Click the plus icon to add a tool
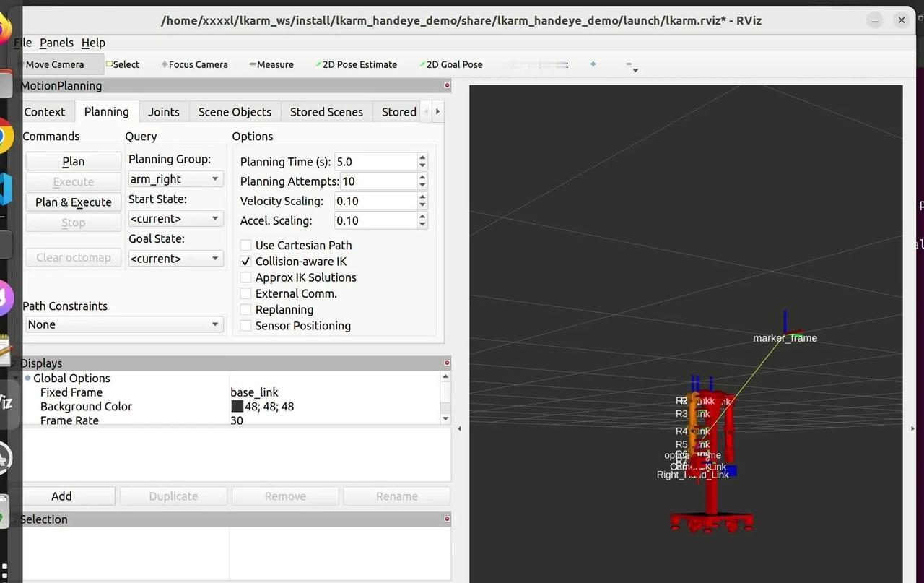924x583 pixels. (x=593, y=64)
